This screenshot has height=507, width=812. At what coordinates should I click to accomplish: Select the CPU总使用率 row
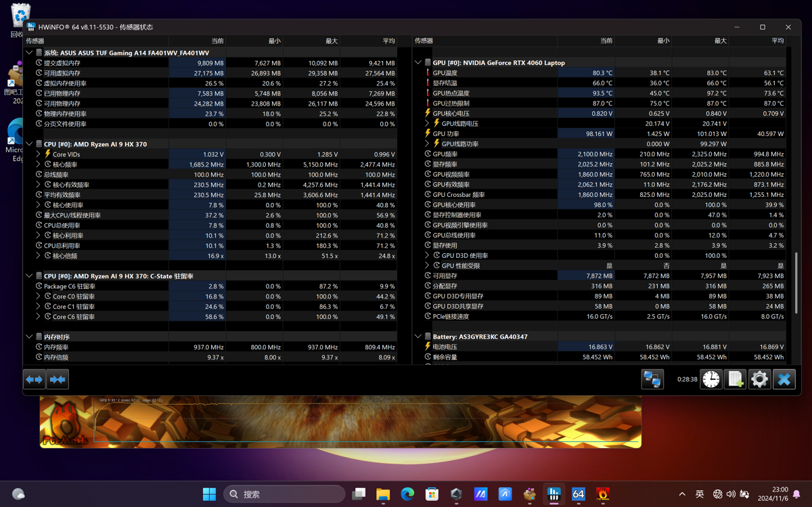[x=210, y=225]
